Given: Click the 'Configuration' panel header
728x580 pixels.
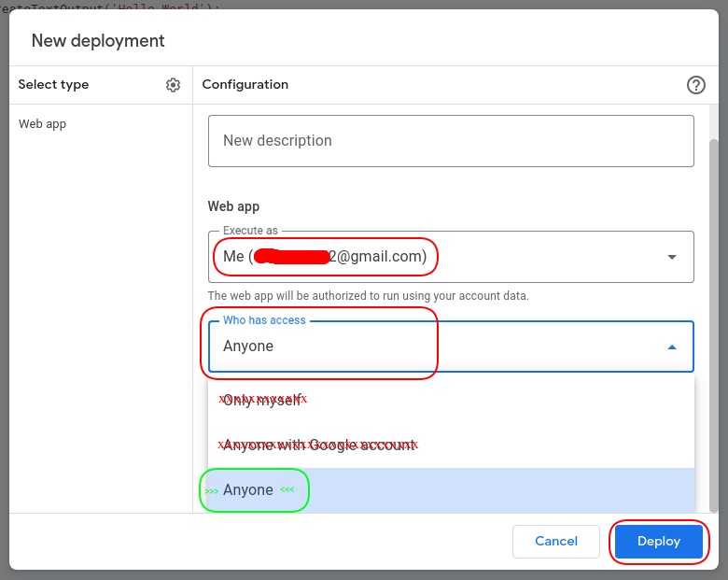Looking at the screenshot, I should point(245,85).
